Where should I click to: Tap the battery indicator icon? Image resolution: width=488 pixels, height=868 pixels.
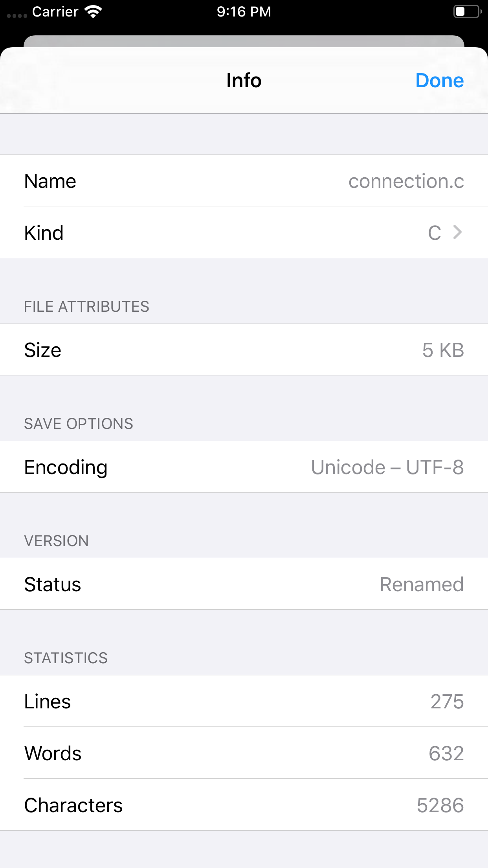tap(467, 12)
